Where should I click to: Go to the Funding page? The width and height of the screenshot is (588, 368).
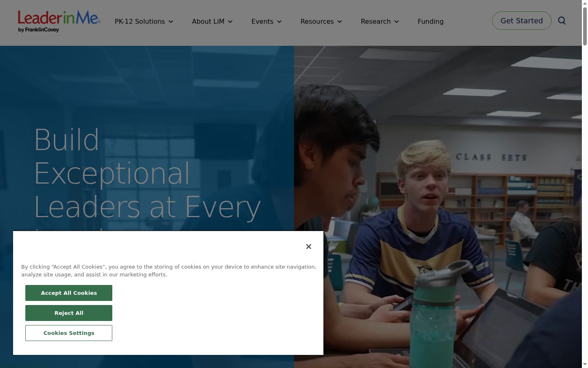pyautogui.click(x=430, y=21)
